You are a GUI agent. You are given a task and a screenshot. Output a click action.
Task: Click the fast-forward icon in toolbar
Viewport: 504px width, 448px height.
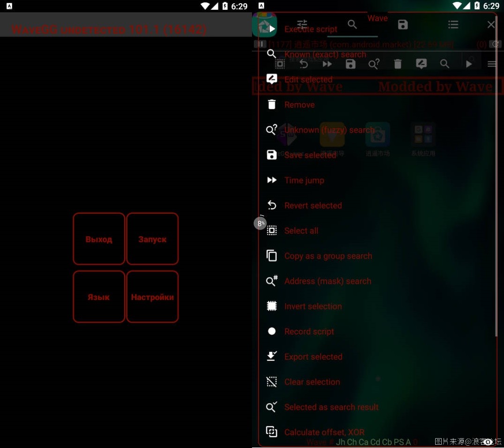point(327,64)
